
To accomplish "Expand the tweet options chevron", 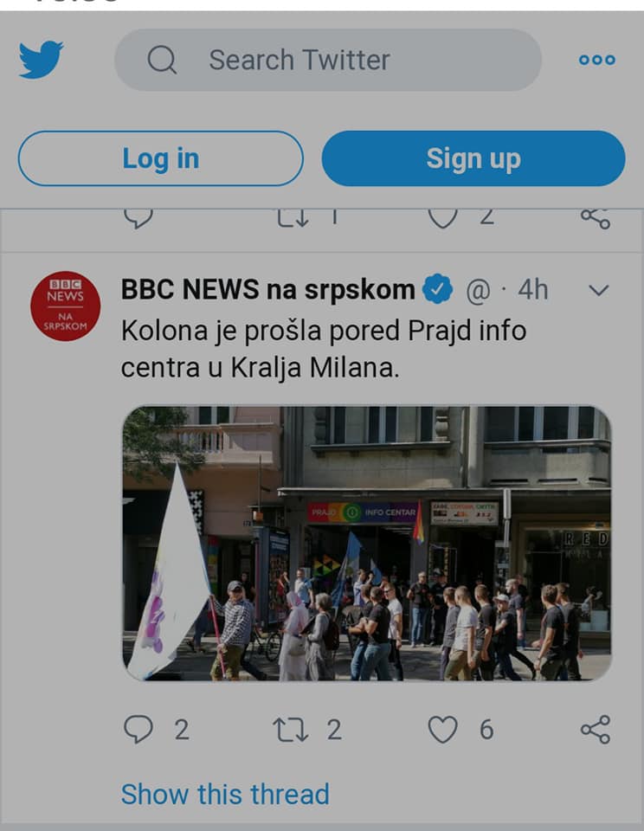I will (598, 290).
